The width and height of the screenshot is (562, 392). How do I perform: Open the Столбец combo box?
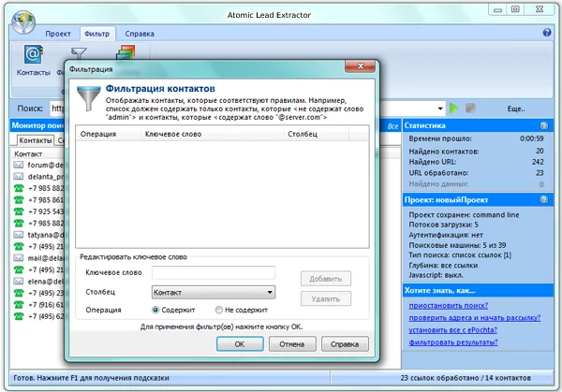click(x=214, y=293)
